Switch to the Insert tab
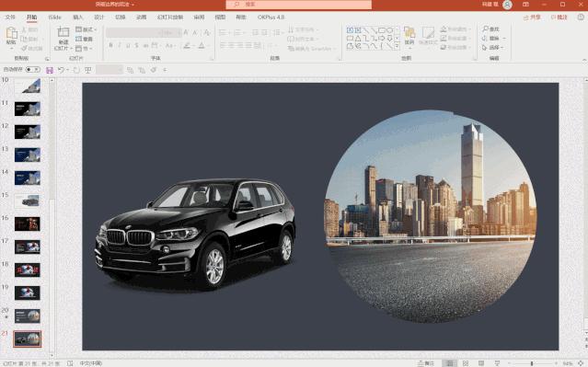Viewport: 588px width, 367px height. 77,17
